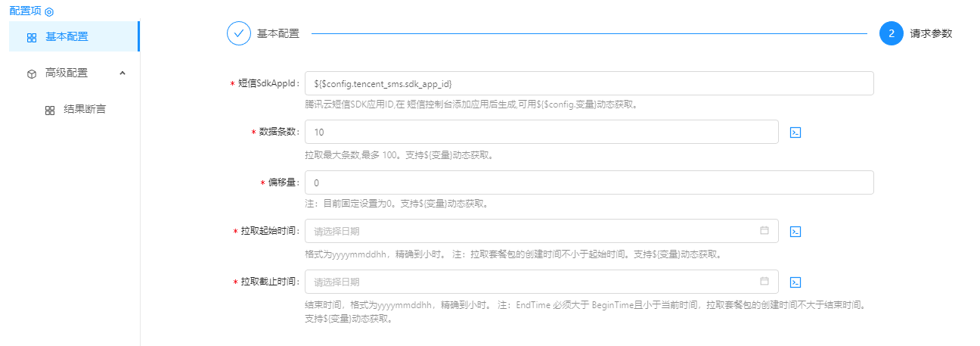Click the 基本配置 step title
Viewport: 980px width, 346px height.
click(x=278, y=33)
